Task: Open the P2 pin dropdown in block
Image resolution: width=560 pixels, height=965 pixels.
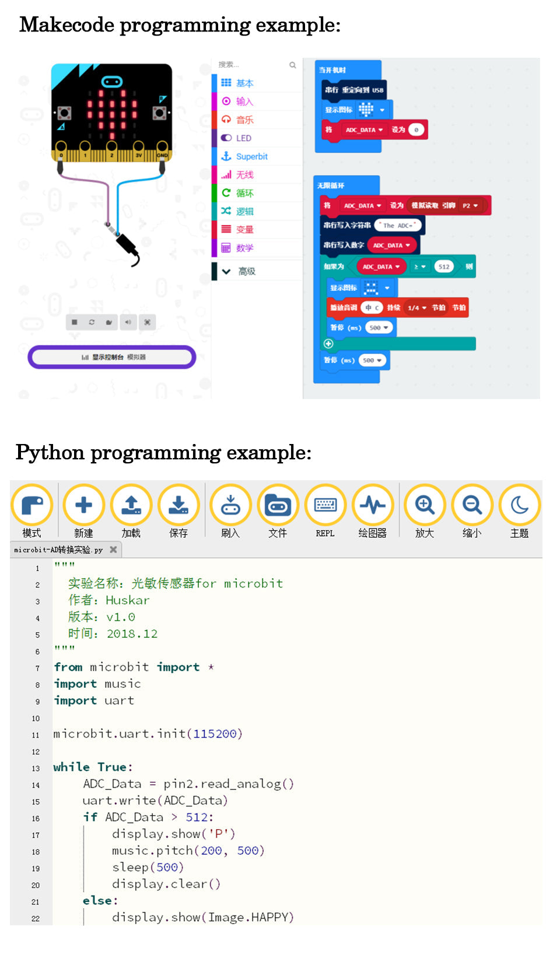Action: (470, 206)
